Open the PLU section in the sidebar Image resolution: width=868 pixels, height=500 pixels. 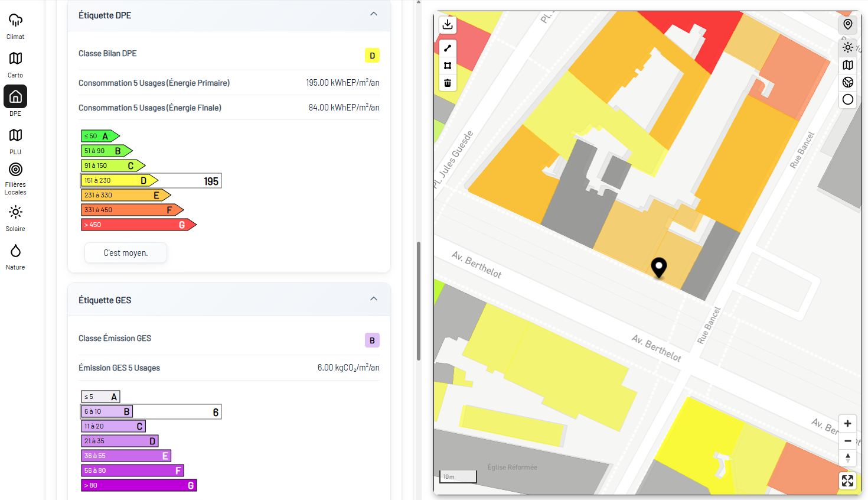pyautogui.click(x=15, y=141)
